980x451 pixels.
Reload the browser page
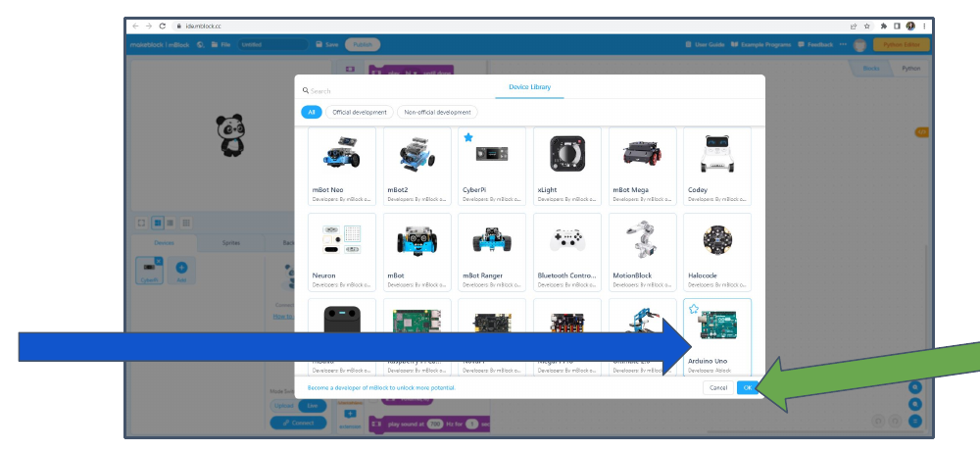(163, 26)
